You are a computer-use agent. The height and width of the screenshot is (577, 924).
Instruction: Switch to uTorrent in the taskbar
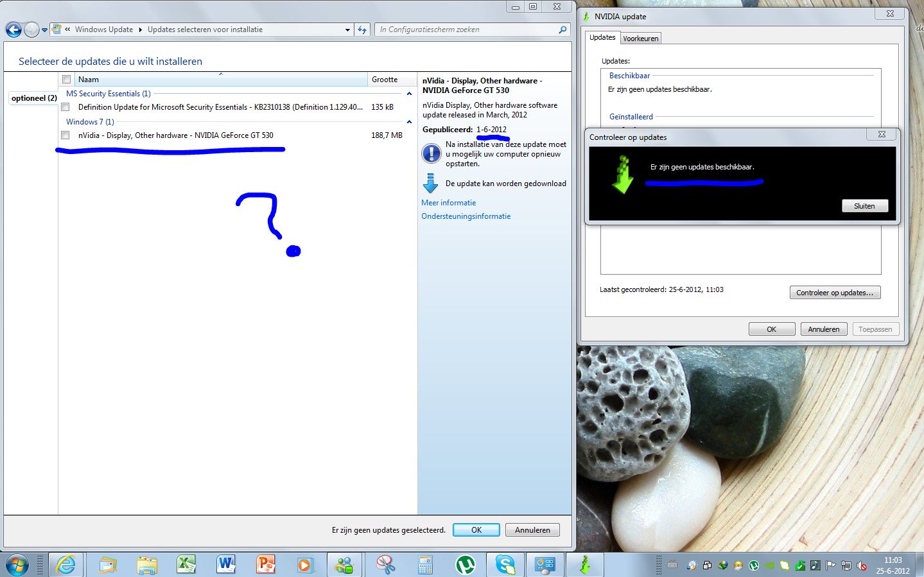coord(465,565)
